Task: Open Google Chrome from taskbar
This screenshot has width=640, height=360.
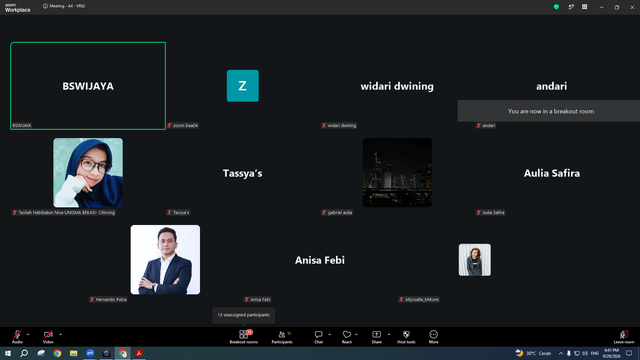Action: pyautogui.click(x=57, y=353)
